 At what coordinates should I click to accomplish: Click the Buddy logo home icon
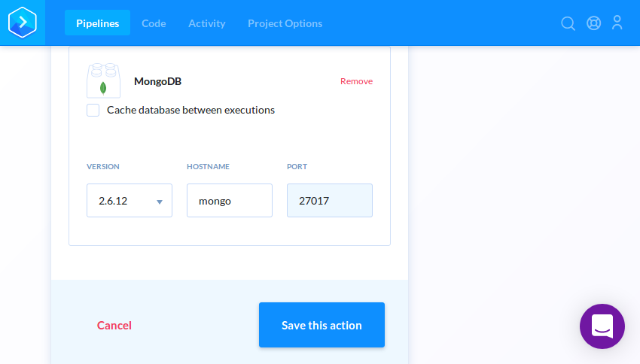(x=23, y=23)
